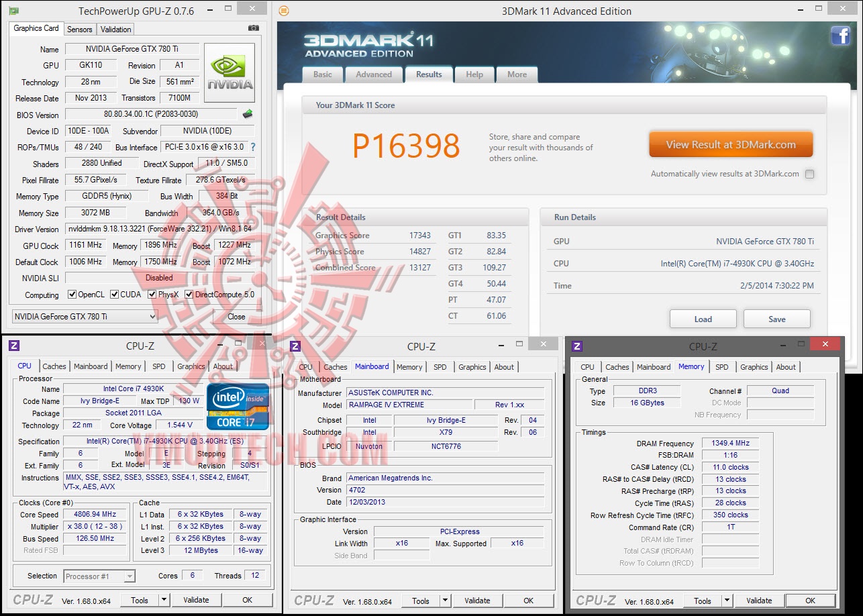The width and height of the screenshot is (863, 616).
Task: Open Caches tab in CPU-Z CPU window
Action: pyautogui.click(x=54, y=366)
